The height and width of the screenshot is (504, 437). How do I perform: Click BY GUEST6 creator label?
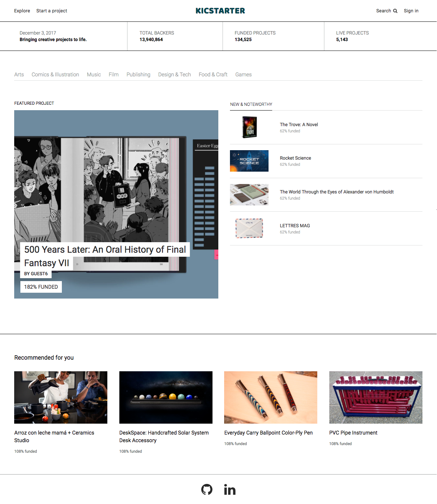click(x=36, y=274)
